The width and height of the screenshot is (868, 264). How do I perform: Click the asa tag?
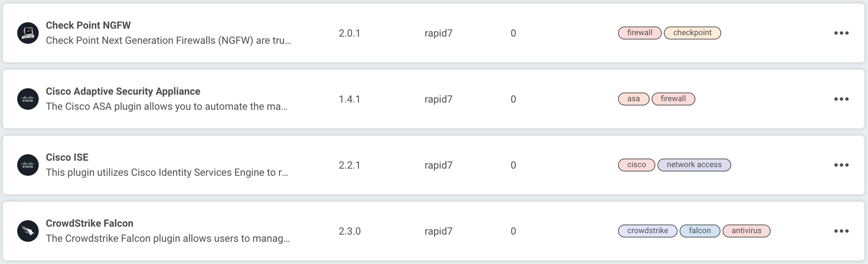coord(633,99)
